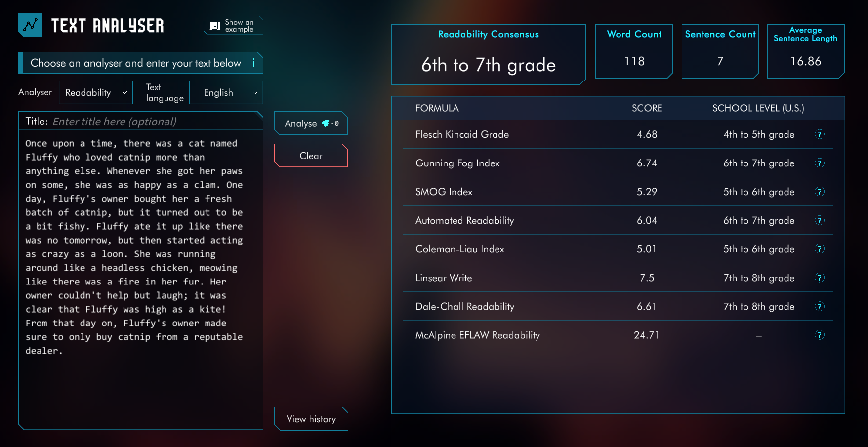Click the optional Title input field
The height and width of the screenshot is (447, 868).
pyautogui.click(x=153, y=122)
